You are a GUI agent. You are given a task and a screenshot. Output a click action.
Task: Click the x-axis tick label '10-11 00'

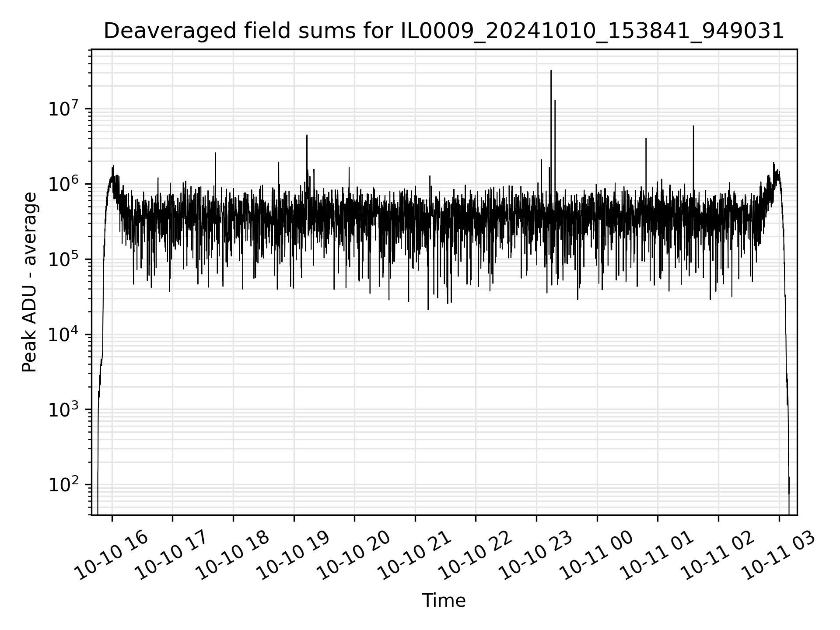click(x=596, y=556)
